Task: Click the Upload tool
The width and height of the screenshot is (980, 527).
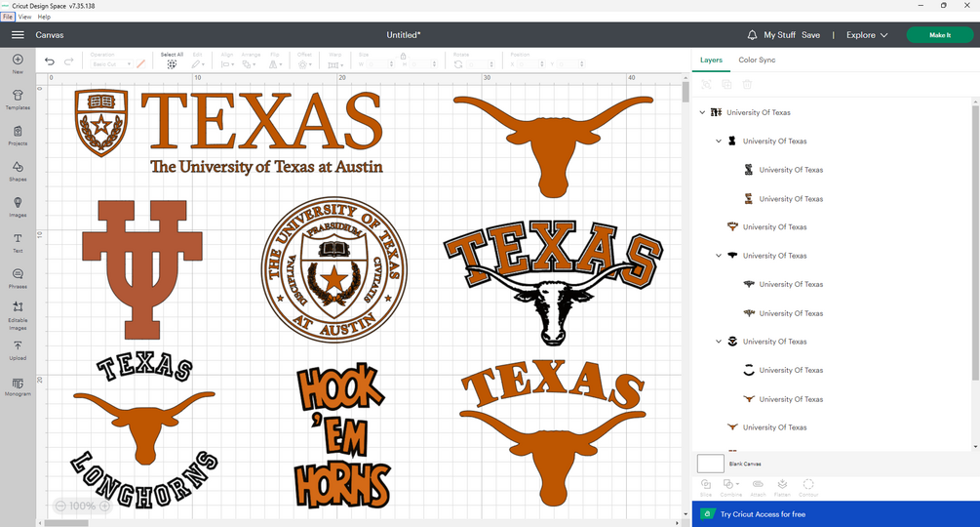Action: pos(18,350)
